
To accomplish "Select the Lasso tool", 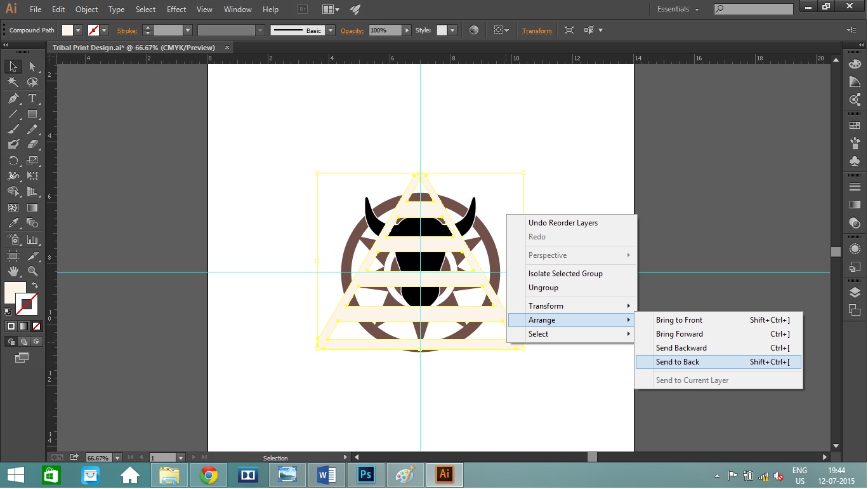I will coord(32,83).
